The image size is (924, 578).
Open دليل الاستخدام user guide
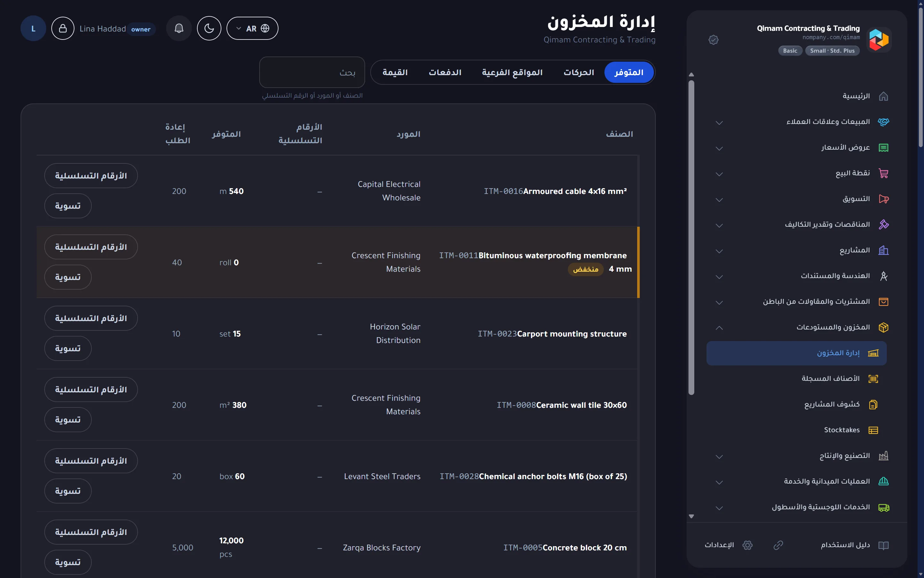pos(855,545)
